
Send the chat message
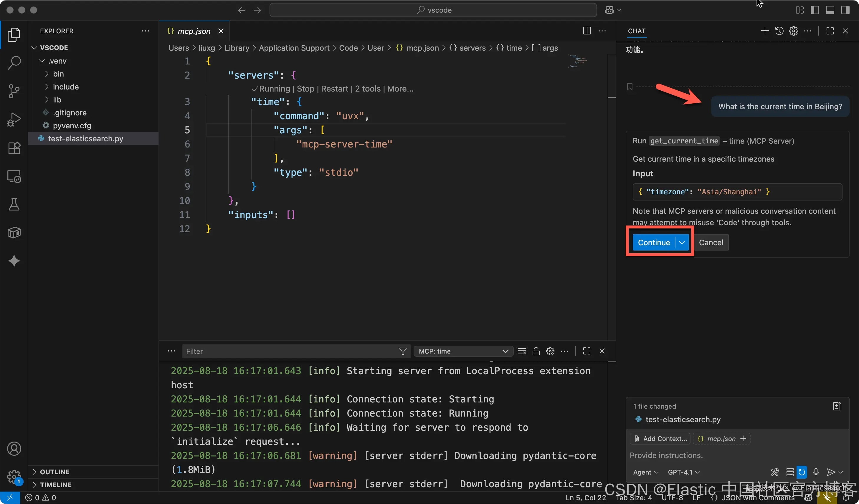(831, 472)
